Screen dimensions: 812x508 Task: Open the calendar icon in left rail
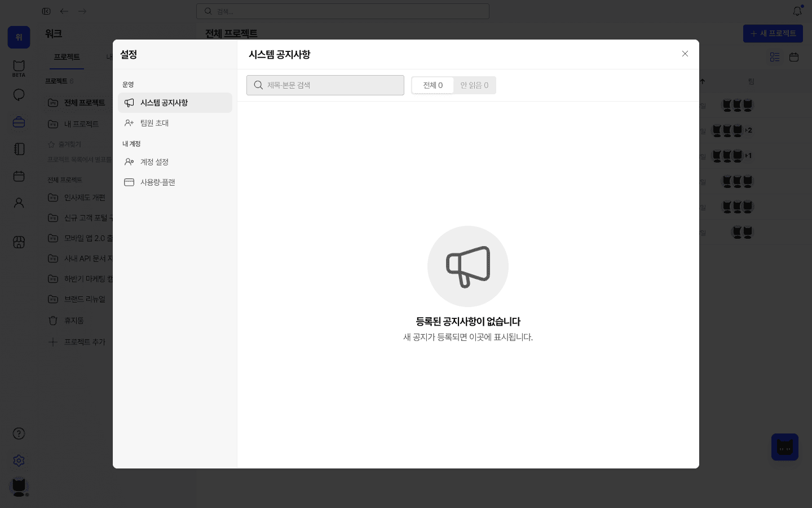tap(19, 176)
